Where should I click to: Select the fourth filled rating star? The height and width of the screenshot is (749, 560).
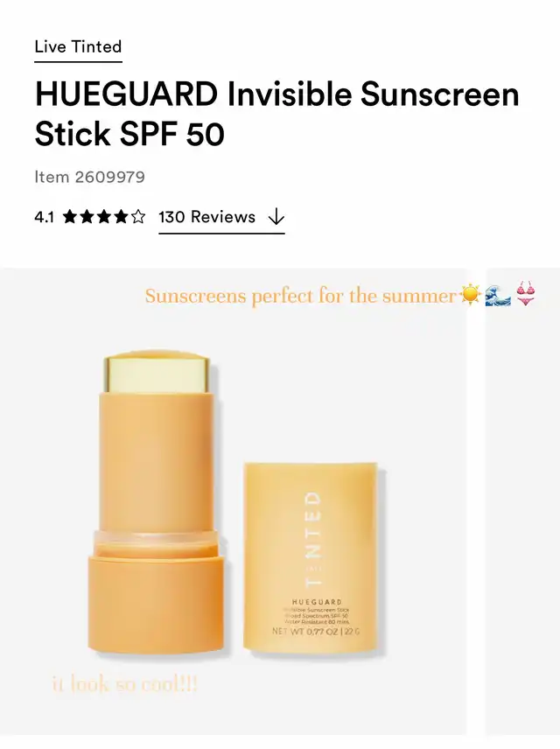[122, 217]
